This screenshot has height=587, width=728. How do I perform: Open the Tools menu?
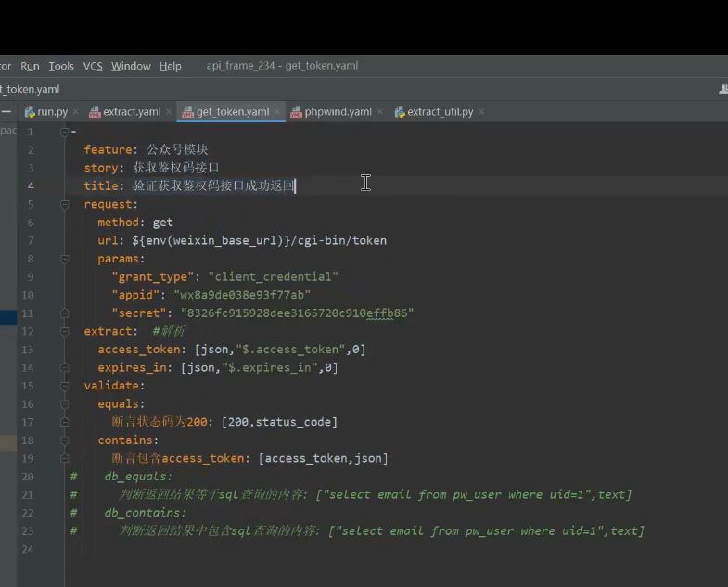coord(61,66)
